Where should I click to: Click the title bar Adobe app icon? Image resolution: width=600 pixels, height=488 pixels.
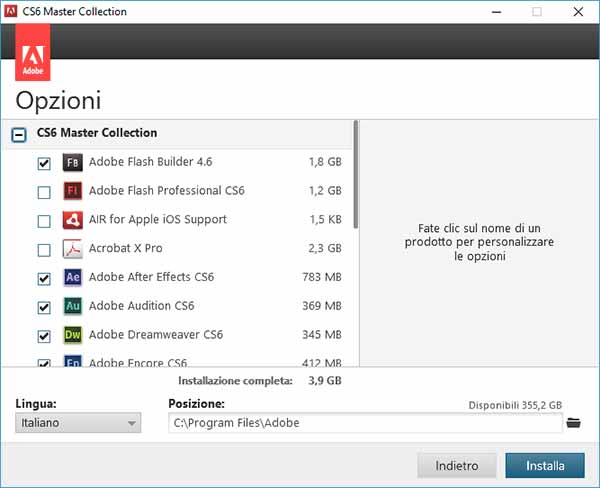pyautogui.click(x=10, y=11)
